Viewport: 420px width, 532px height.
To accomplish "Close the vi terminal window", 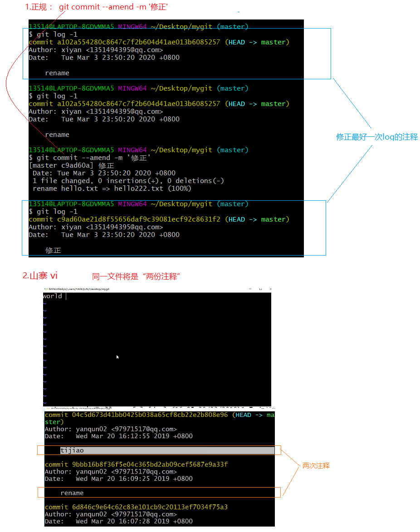I will tap(270, 289).
